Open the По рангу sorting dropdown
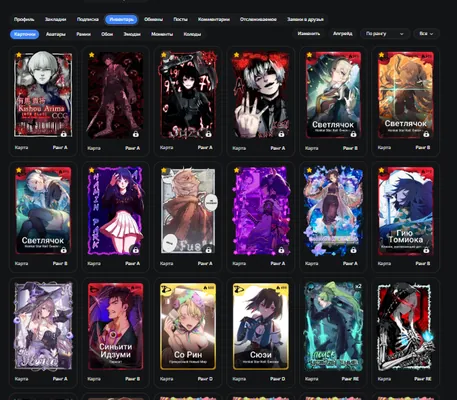The image size is (457, 400). tap(385, 34)
